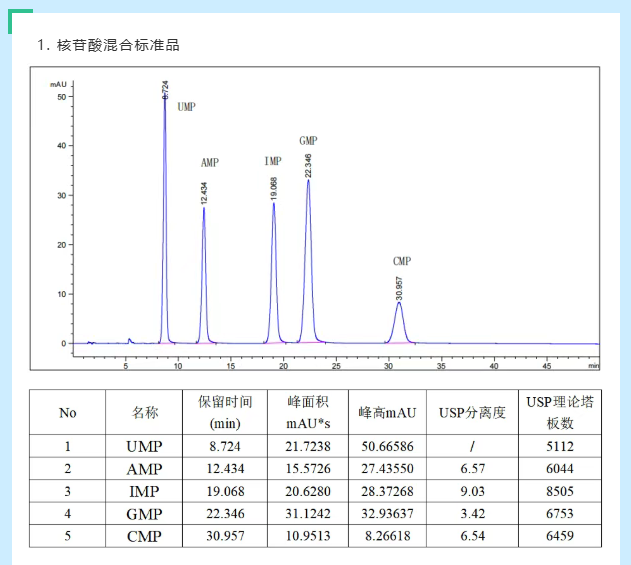Click the GMP peak label in chromatogram

[308, 140]
